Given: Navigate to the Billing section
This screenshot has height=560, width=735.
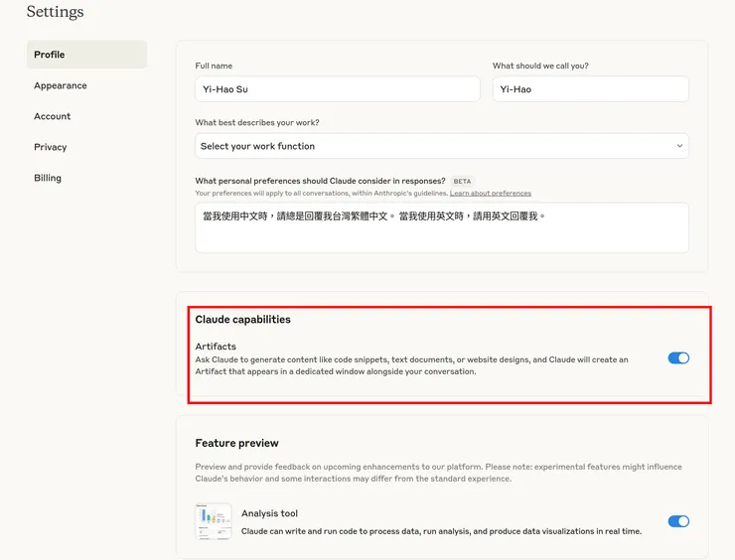Looking at the screenshot, I should tap(48, 178).
